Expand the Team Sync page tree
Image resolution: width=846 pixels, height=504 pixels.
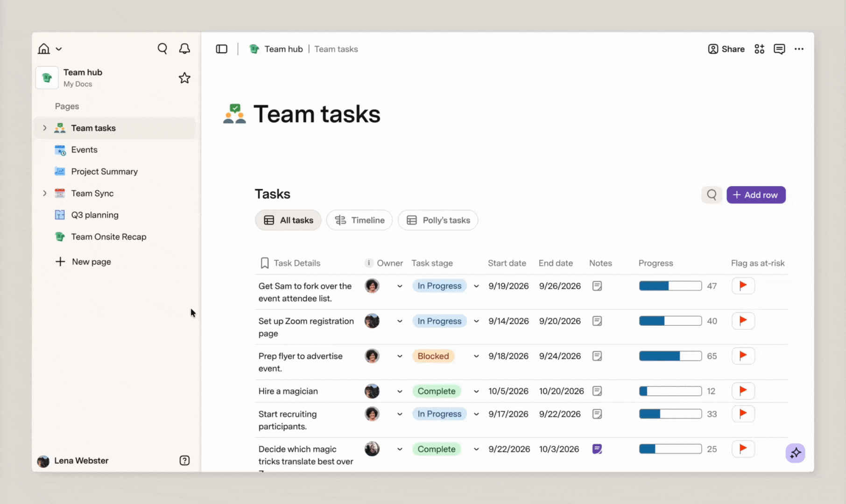[x=44, y=193]
